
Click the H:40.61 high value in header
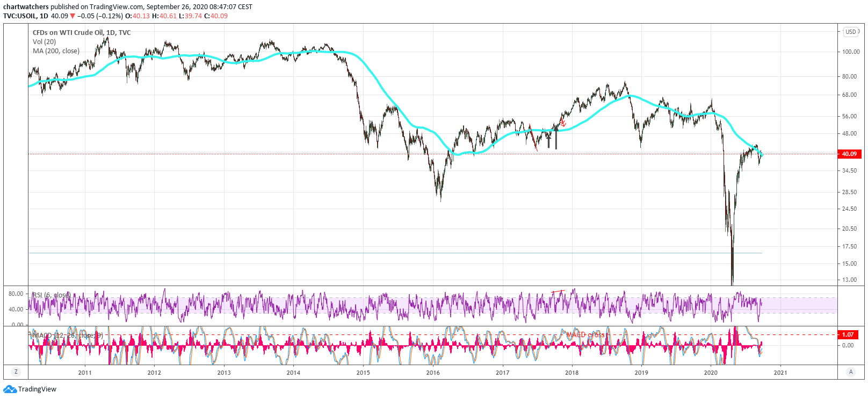point(164,16)
